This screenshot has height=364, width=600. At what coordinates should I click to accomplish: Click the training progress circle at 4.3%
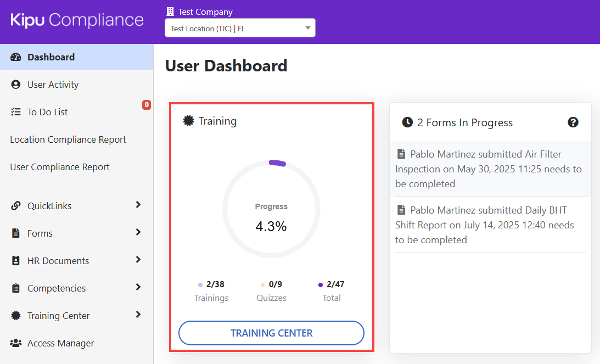point(271,209)
